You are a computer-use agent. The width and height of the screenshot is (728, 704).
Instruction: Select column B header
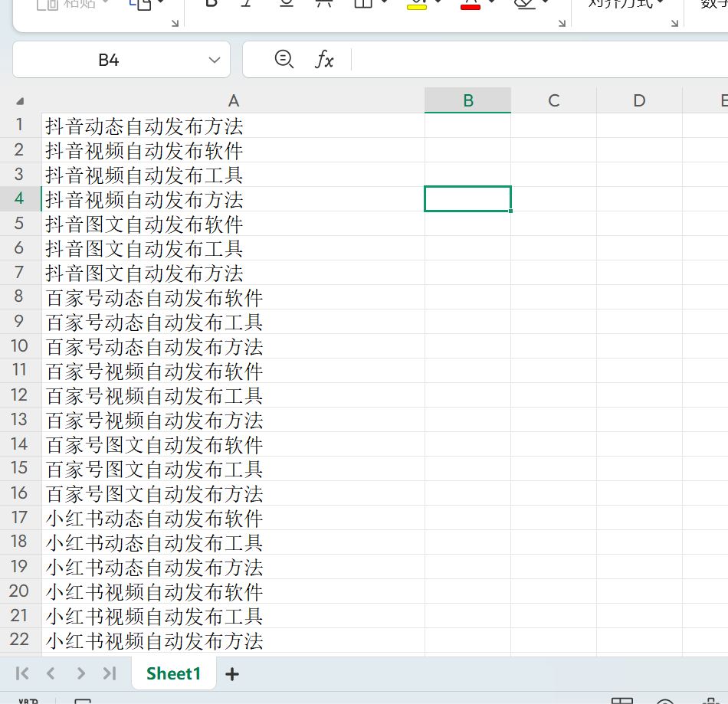pyautogui.click(x=468, y=100)
